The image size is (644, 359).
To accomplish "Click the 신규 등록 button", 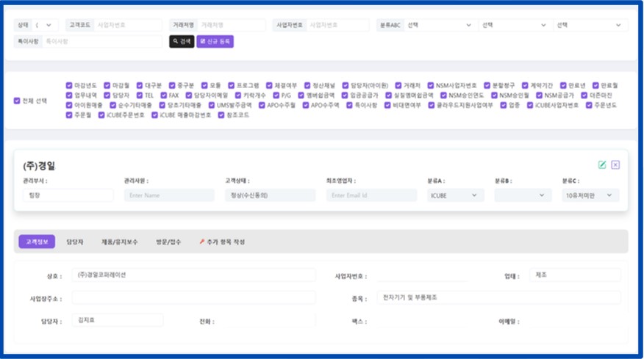I will click(x=215, y=42).
